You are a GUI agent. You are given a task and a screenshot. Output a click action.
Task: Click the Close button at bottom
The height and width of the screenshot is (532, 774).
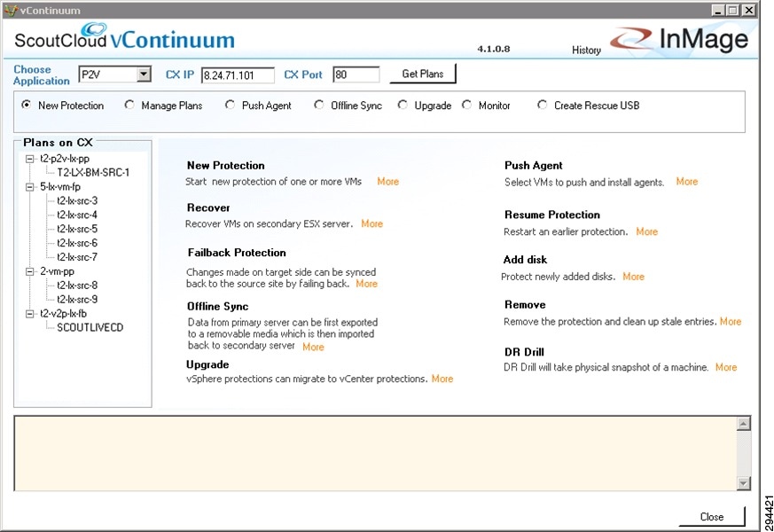tap(712, 517)
